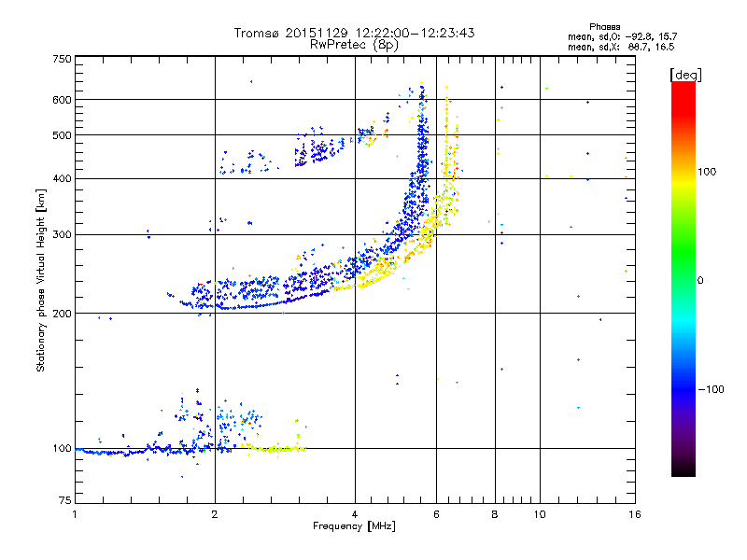747x560 pixels.
Task: Click the x-axis tick label '16'
Action: (635, 514)
